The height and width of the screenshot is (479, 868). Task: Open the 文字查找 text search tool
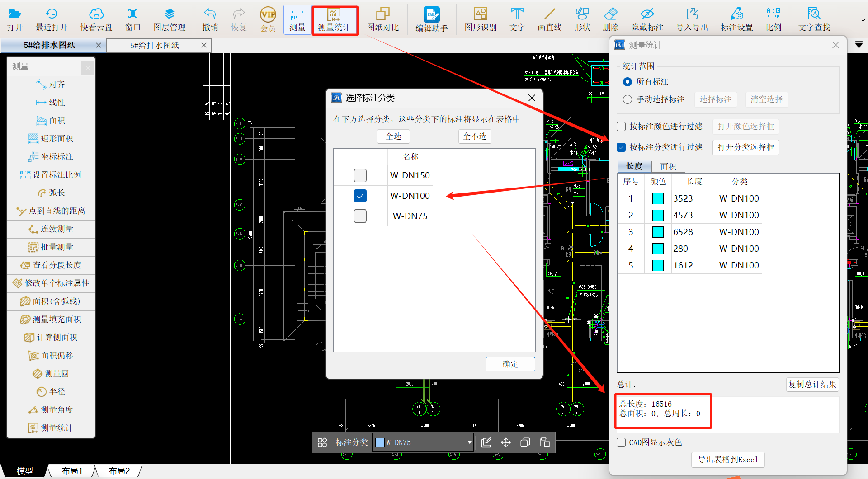point(814,20)
